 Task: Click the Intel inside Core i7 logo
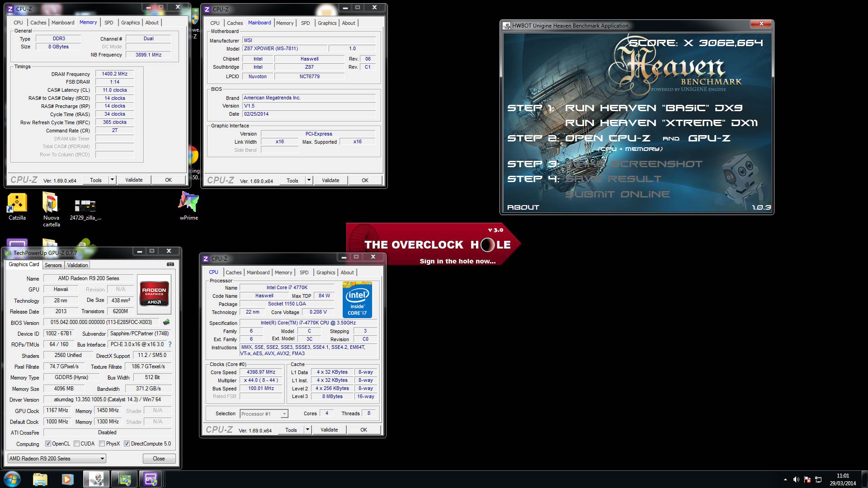pyautogui.click(x=357, y=300)
